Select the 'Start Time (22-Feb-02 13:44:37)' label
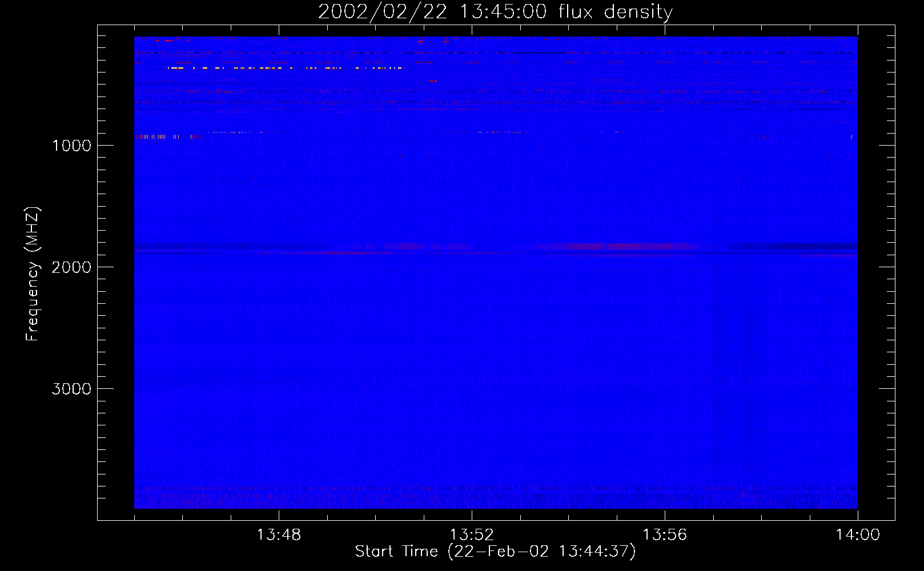The height and width of the screenshot is (571, 924). (x=495, y=552)
